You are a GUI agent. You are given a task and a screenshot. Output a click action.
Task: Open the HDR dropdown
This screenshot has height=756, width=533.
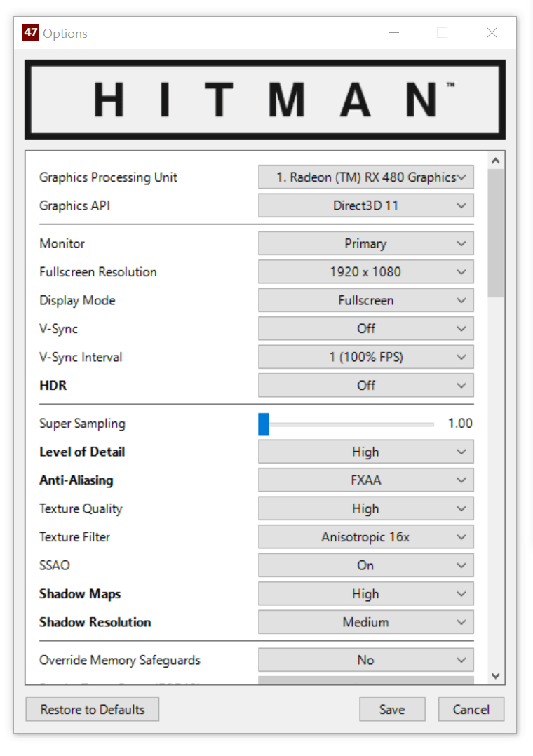click(x=365, y=386)
